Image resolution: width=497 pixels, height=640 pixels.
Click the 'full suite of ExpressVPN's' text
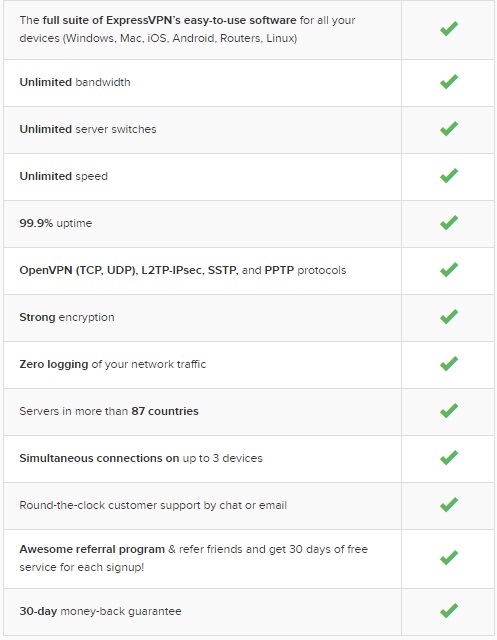coord(108,20)
